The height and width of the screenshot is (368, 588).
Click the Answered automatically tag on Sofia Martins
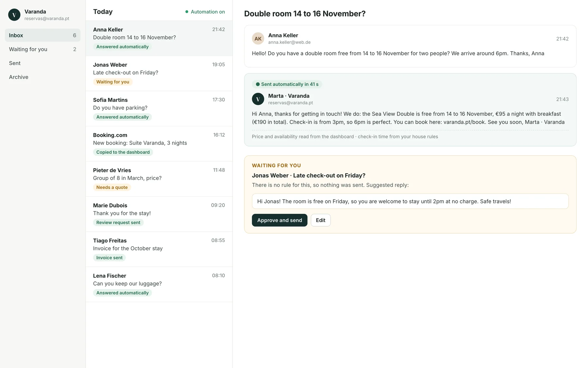tap(122, 117)
